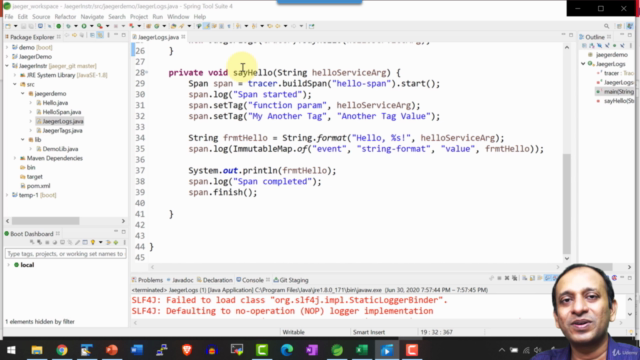Toggle Hide Fields in the Outline toolbar

[x=599, y=46]
